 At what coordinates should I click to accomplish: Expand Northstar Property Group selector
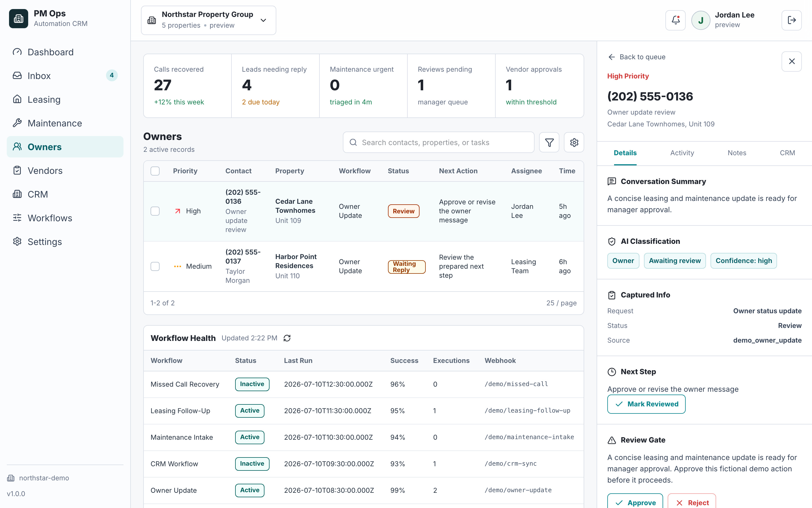point(208,20)
